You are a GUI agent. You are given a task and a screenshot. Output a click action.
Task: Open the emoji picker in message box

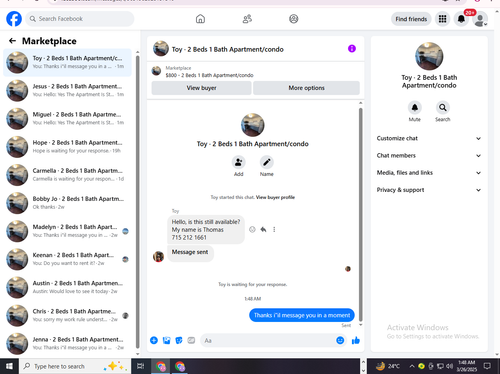(x=340, y=340)
